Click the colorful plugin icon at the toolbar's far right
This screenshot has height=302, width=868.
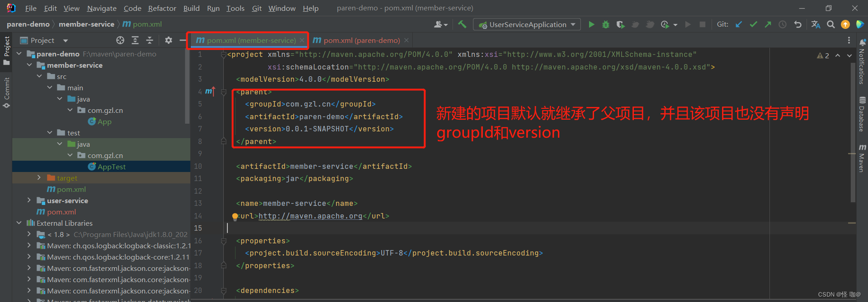(860, 24)
